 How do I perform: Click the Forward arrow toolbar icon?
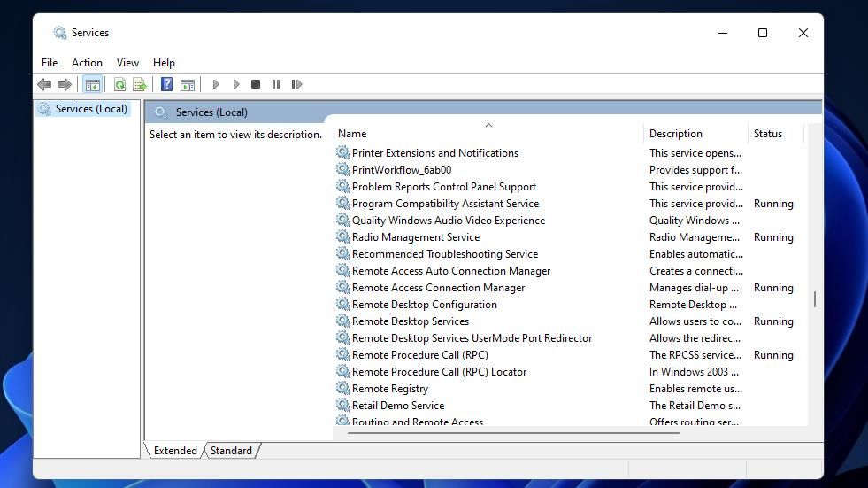(65, 84)
